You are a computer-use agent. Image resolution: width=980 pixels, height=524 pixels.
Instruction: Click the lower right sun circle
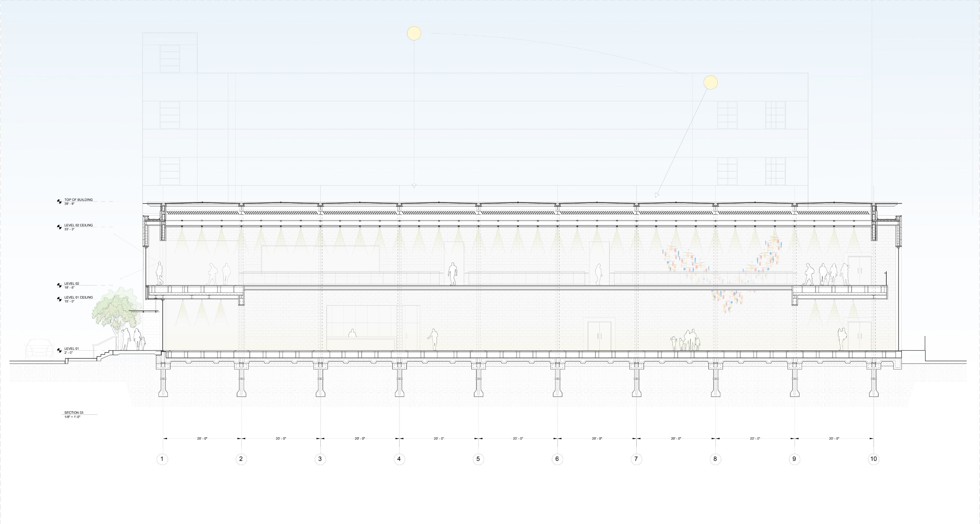[710, 82]
